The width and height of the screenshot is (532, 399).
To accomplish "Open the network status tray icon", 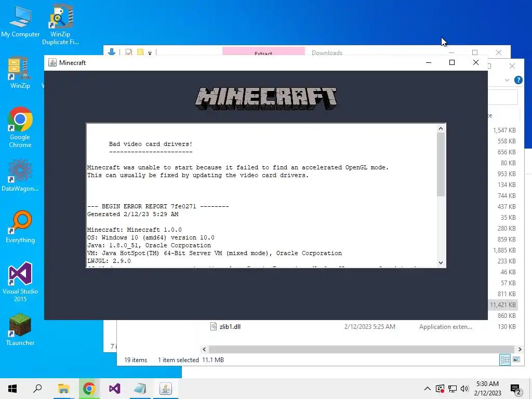I will point(453,389).
